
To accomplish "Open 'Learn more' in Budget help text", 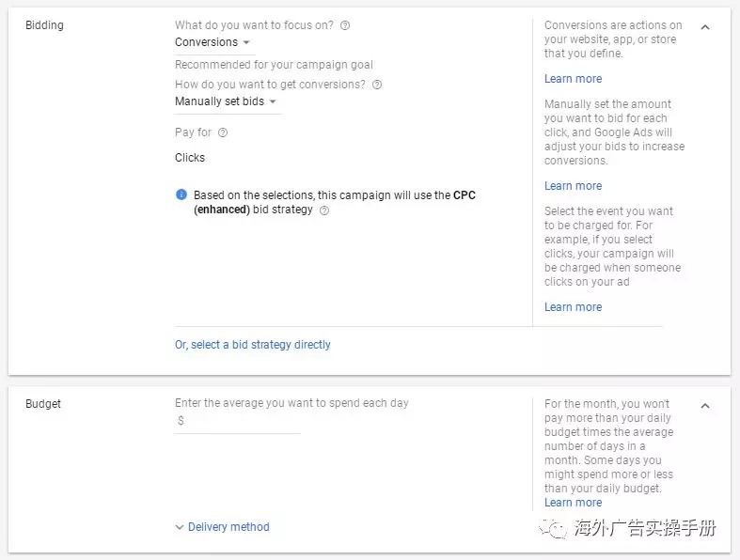I will (573, 503).
